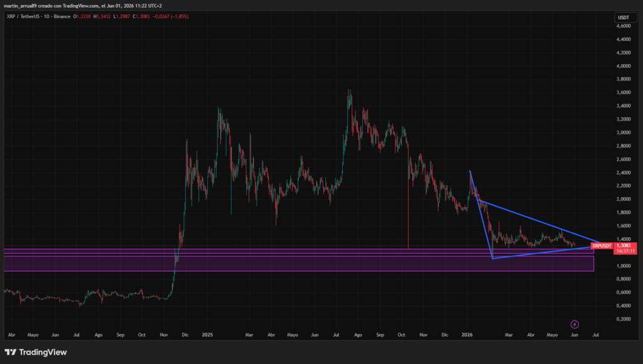643x364 pixels.
Task: Click the 0,4000 price axis label
Action: tap(624, 306)
